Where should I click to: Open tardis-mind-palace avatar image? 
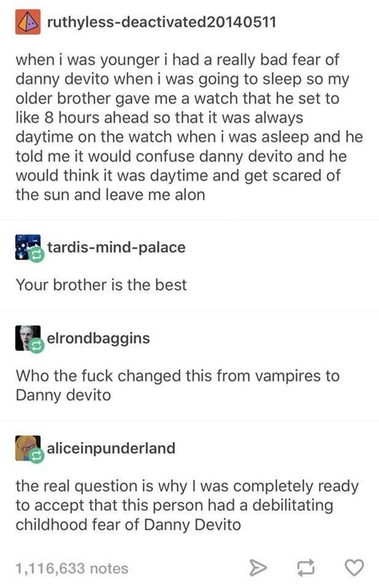point(28,247)
